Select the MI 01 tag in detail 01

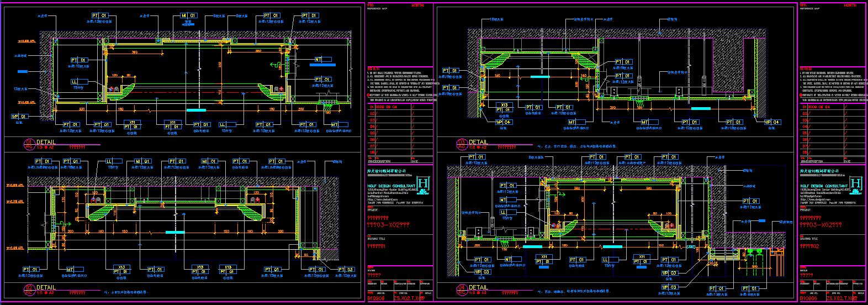(x=189, y=15)
